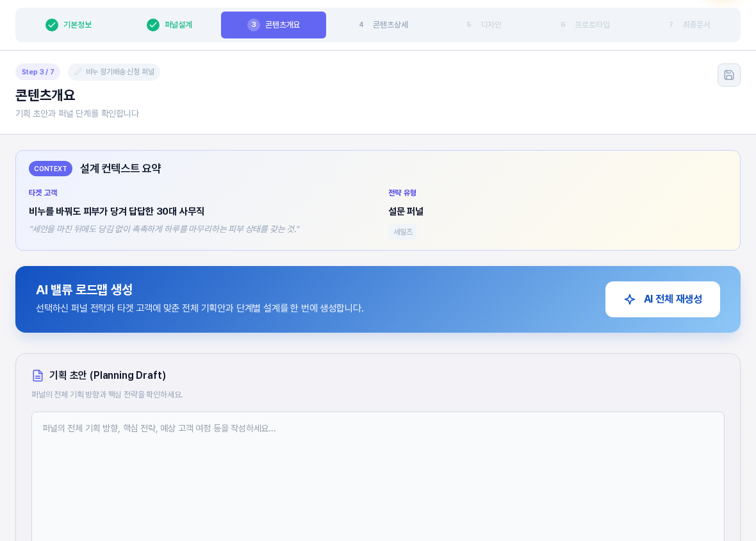Viewport: 756px width, 541px height.
Task: Click the AI 전체 재생성 button
Action: pyautogui.click(x=662, y=299)
